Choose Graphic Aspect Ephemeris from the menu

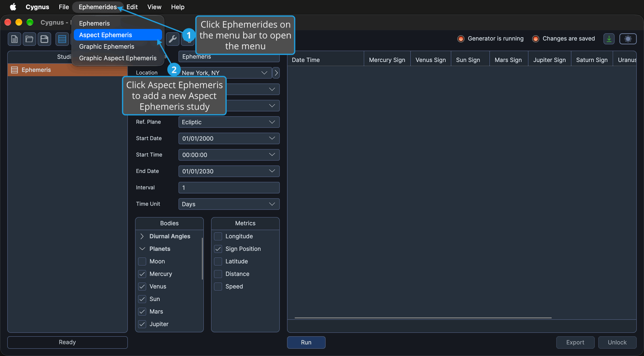click(x=118, y=58)
